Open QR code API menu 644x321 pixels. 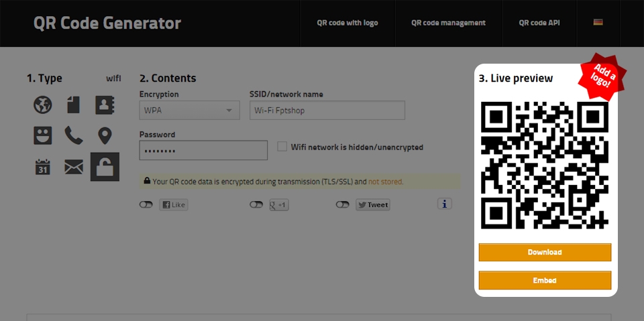[x=539, y=23]
